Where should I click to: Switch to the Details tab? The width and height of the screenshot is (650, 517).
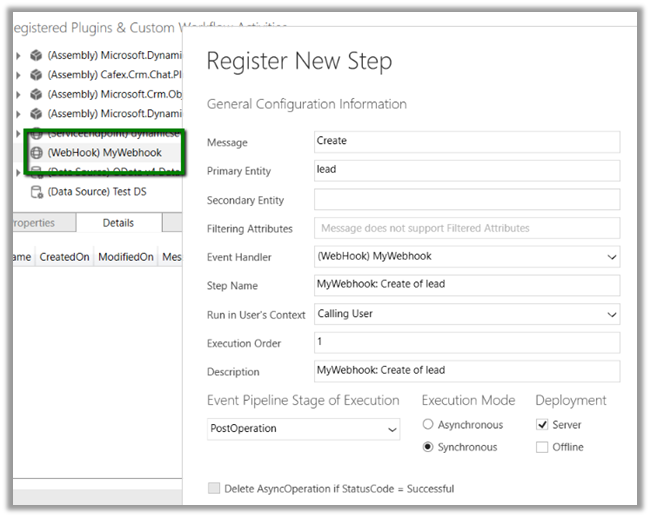click(x=118, y=223)
